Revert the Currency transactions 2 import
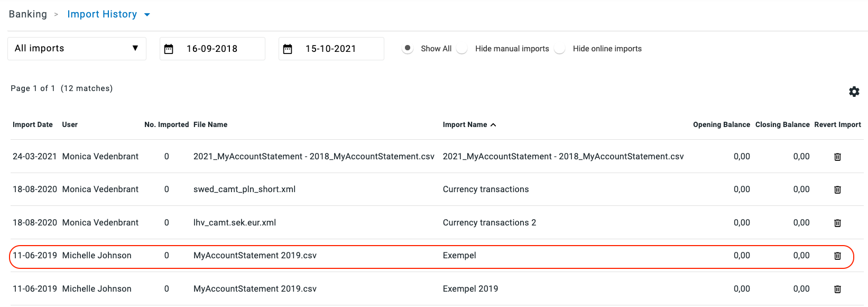 point(837,223)
